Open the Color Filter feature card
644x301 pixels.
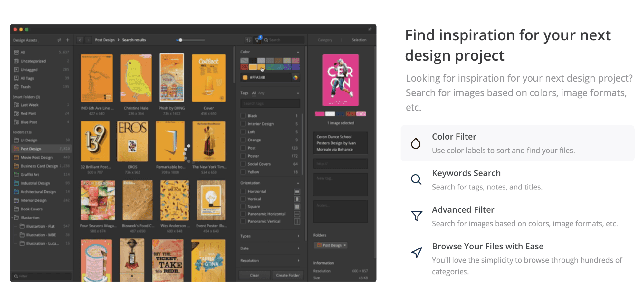(x=517, y=143)
